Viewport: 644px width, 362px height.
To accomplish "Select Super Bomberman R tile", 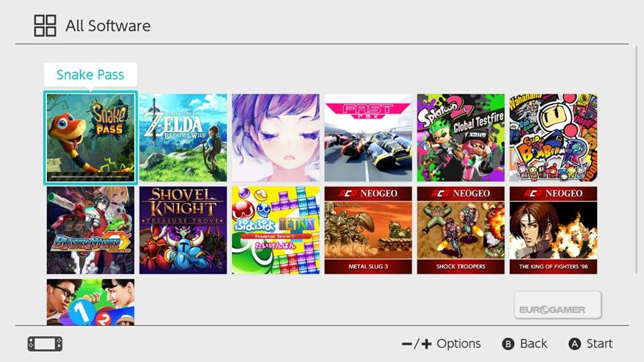I will 553,137.
